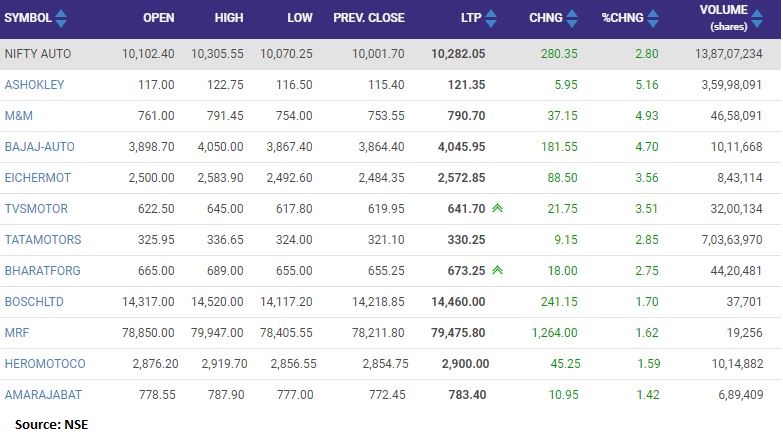Open the EICHERMOT stock link

point(38,178)
